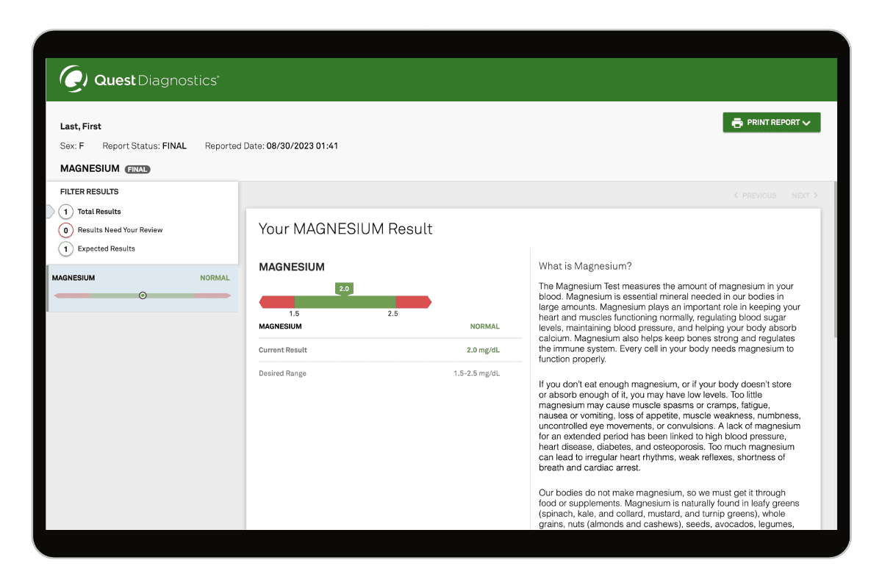This screenshot has width=882, height=588.
Task: Click the Current Result 2.0 mg/dL value
Action: point(483,351)
